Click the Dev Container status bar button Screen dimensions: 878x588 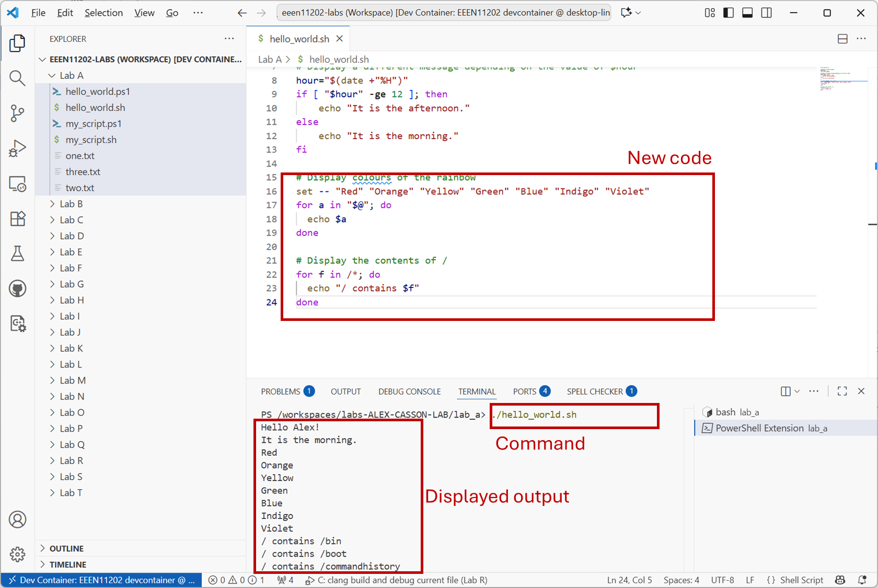[102, 580]
